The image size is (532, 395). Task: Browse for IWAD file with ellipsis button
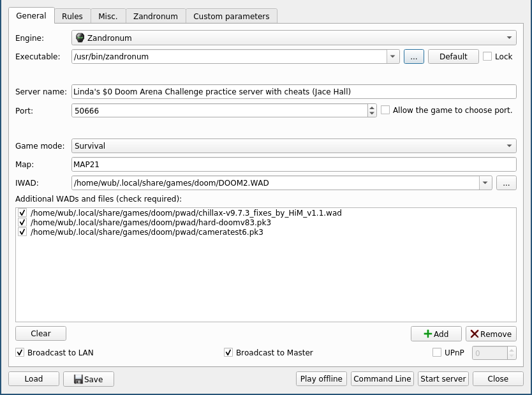tap(506, 183)
